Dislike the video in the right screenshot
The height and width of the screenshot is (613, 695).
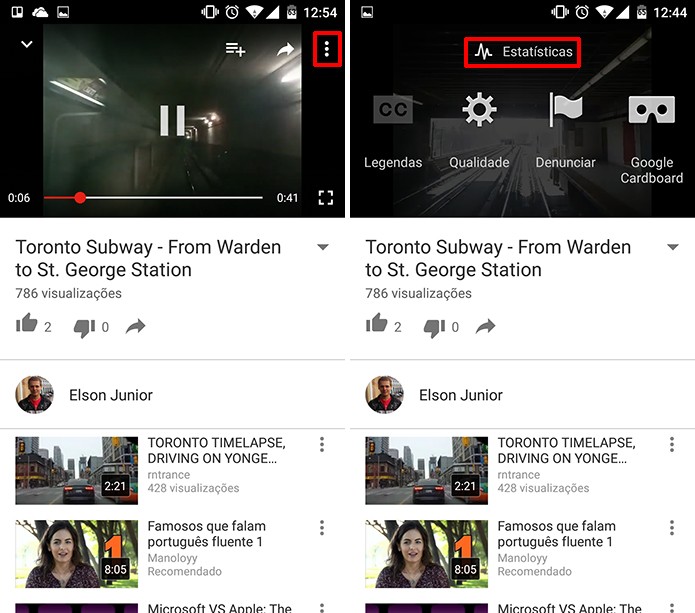(x=434, y=328)
